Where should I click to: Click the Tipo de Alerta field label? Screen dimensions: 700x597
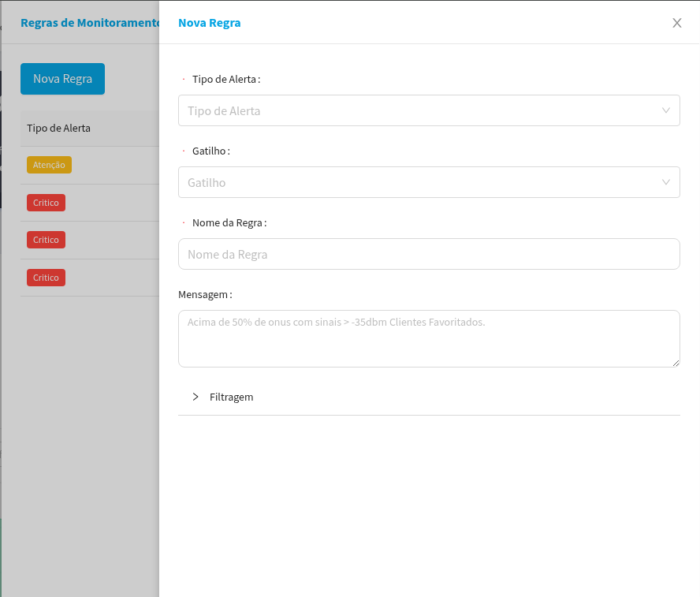click(226, 79)
